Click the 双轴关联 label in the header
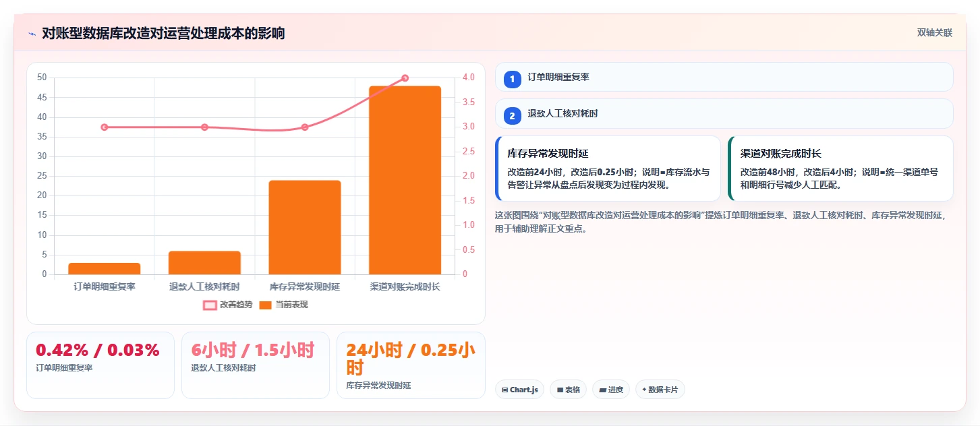 point(934,33)
